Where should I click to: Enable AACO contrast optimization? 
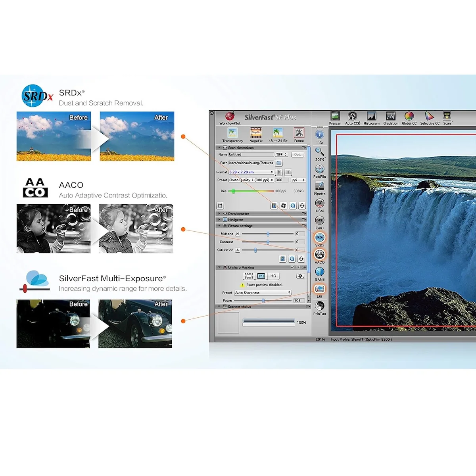click(320, 254)
